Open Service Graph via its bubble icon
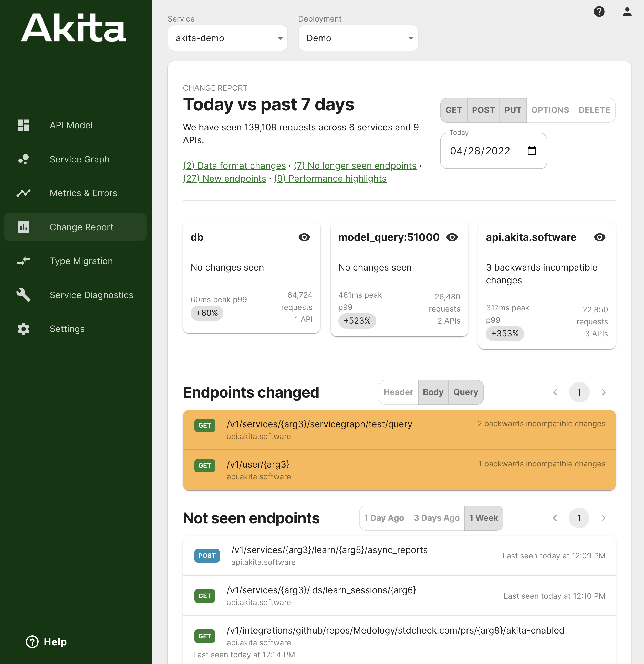Screen dimensions: 644x664 [23, 159]
